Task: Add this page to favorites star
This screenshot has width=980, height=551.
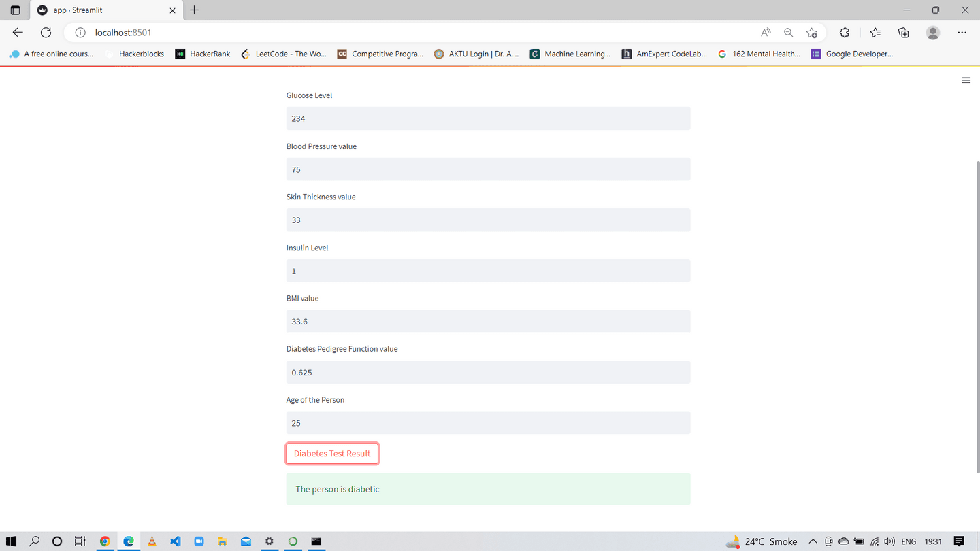Action: tap(811, 33)
